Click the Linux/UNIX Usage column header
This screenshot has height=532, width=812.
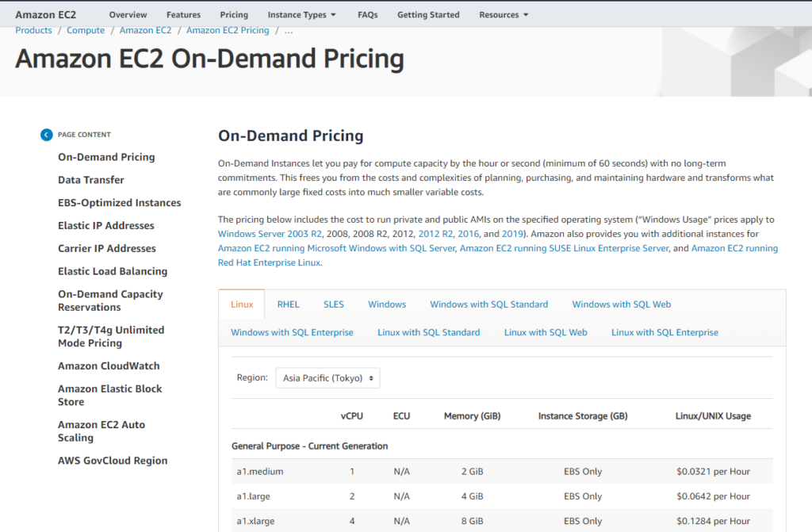(713, 416)
